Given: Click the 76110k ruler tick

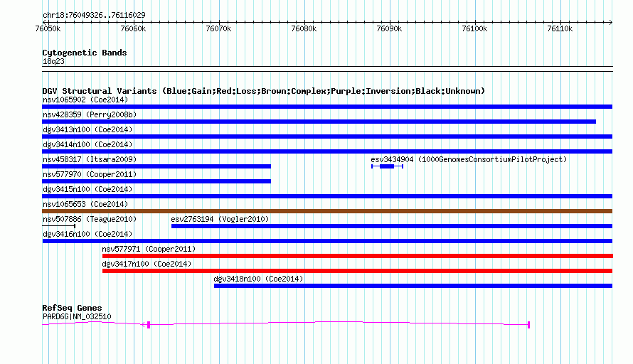Looking at the screenshot, I should (560, 28).
